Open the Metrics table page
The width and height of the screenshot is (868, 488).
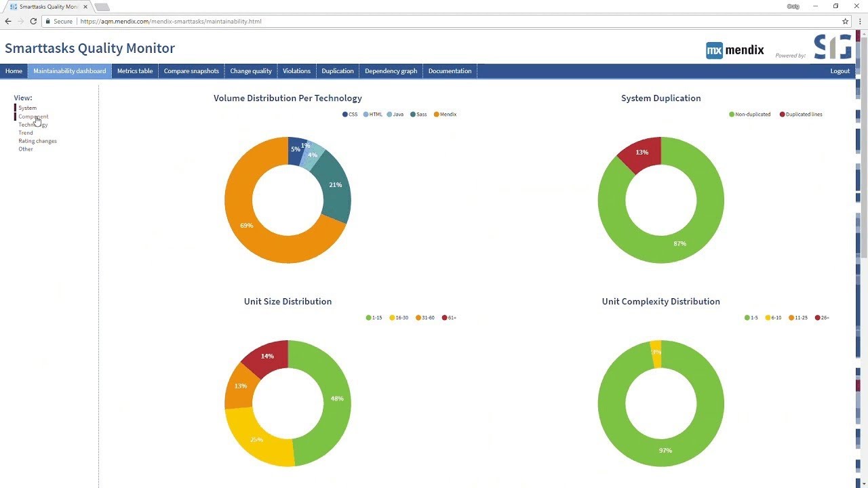[135, 71]
